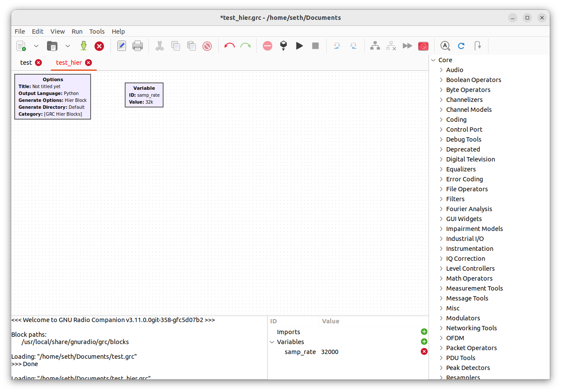The width and height of the screenshot is (561, 392).
Task: Collapse the Variables section in the variable panel
Action: [x=272, y=341]
